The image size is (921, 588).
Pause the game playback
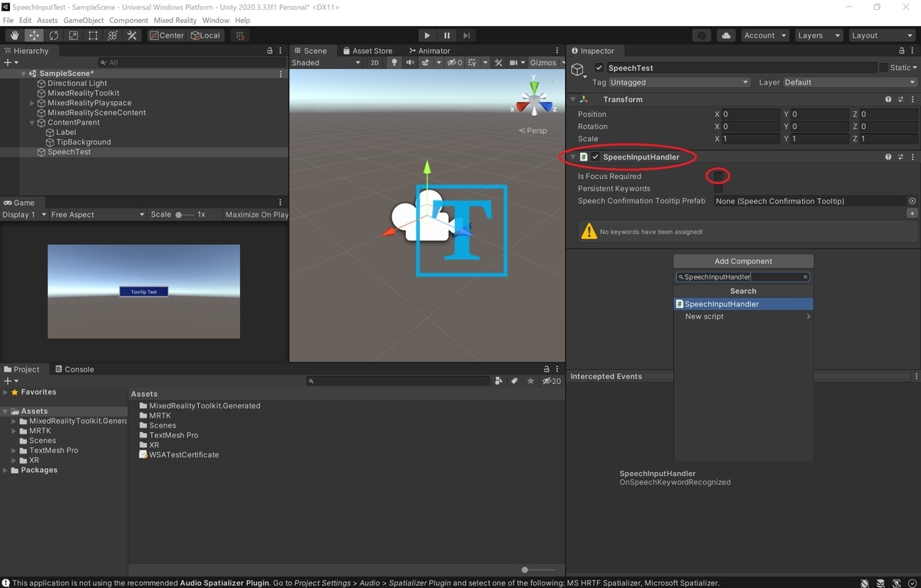tap(447, 35)
